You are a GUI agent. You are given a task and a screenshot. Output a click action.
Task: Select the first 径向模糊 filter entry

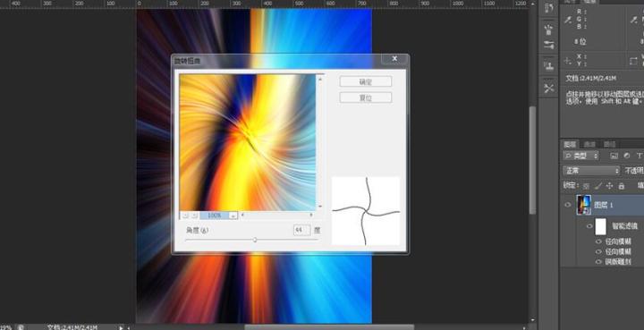[x=618, y=241]
